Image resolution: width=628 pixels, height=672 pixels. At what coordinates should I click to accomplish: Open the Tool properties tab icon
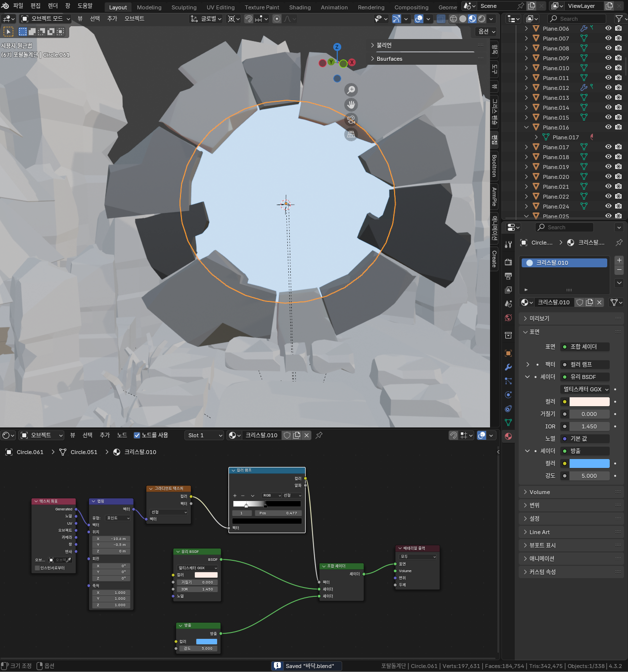(508, 244)
